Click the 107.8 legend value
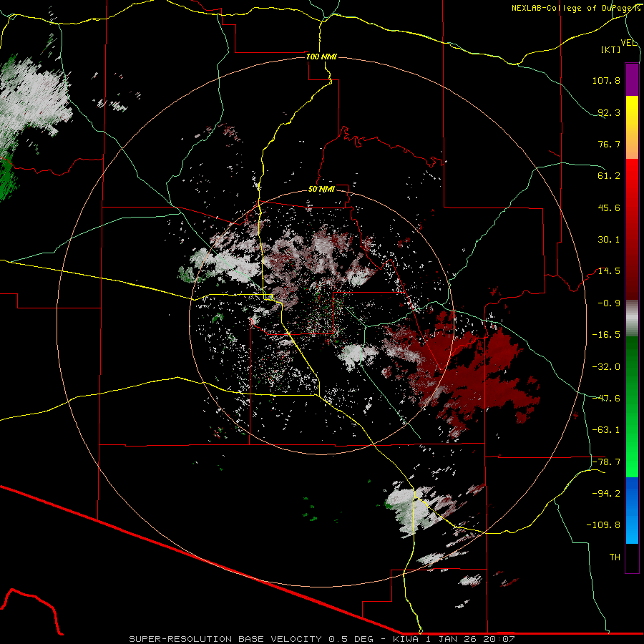 click(606, 80)
